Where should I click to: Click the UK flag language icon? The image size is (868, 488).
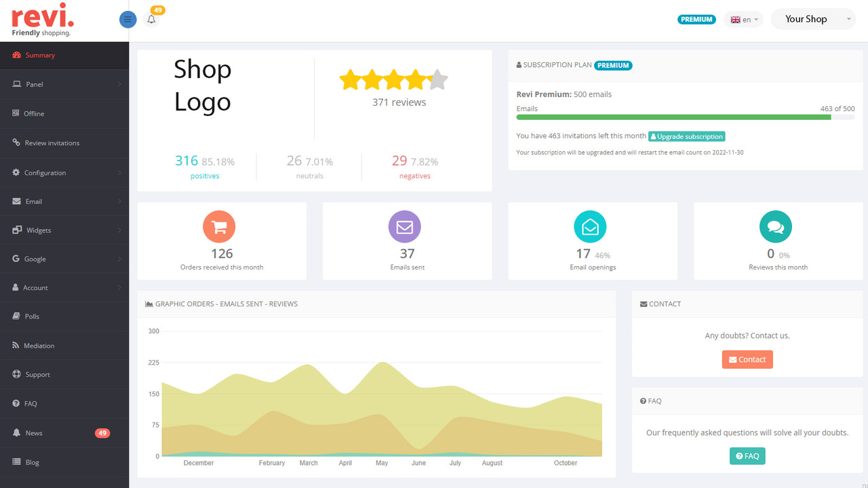[735, 20]
